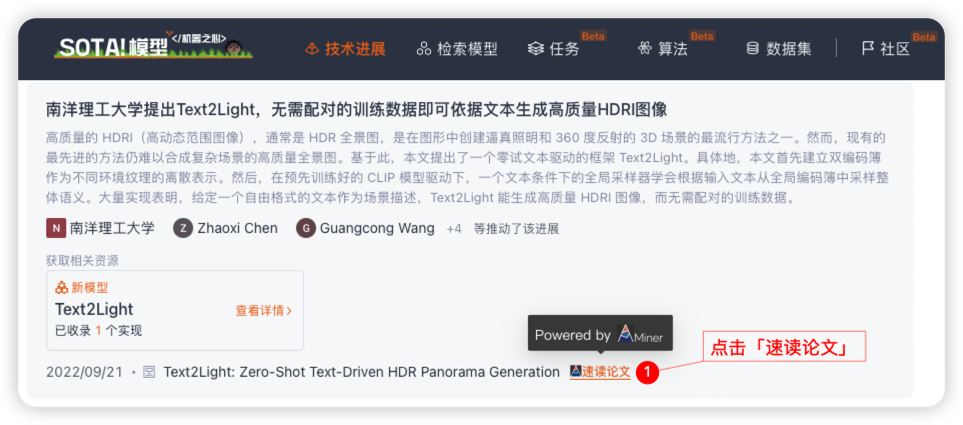Click the G avatar for Guangcong Wang
Screen dimensions: 963x425
tap(306, 228)
